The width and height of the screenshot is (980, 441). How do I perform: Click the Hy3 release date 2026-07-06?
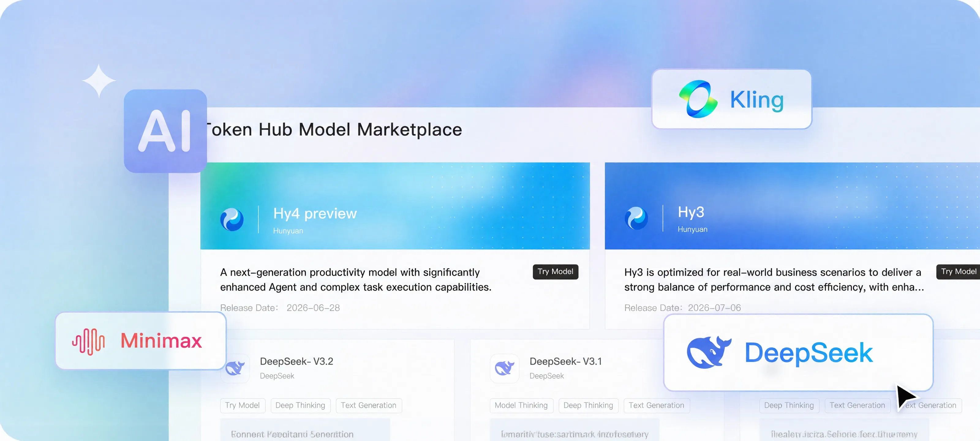click(714, 308)
